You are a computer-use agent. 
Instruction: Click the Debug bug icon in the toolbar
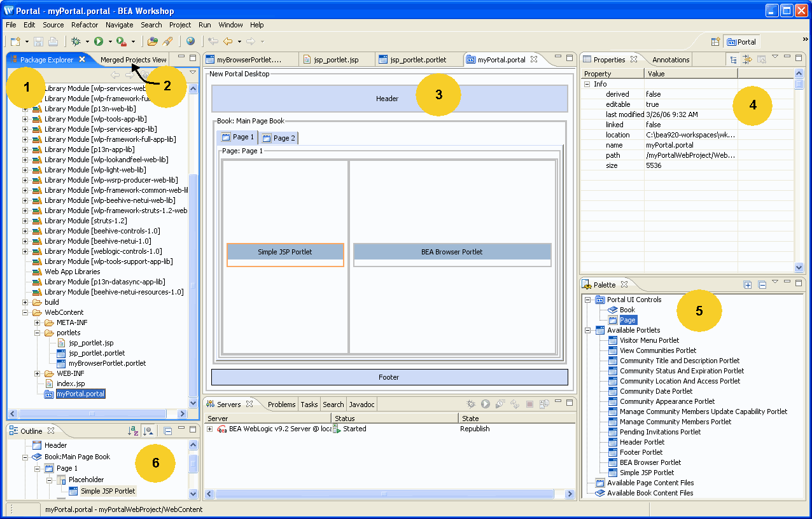pyautogui.click(x=76, y=41)
